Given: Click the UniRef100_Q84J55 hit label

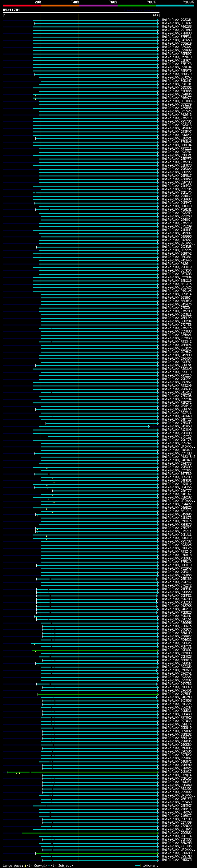Looking at the screenshot, I should pos(177,487).
